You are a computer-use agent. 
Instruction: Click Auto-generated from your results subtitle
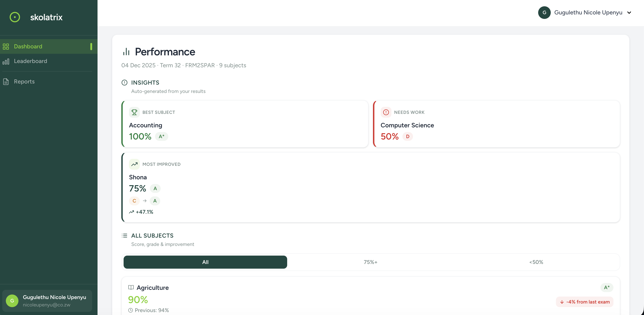click(168, 91)
